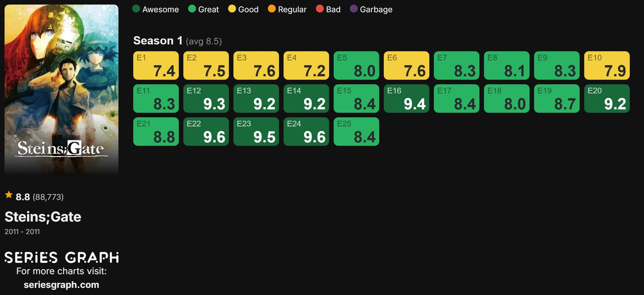This screenshot has width=644, height=295.
Task: Click episode E13 tile
Action: click(256, 99)
